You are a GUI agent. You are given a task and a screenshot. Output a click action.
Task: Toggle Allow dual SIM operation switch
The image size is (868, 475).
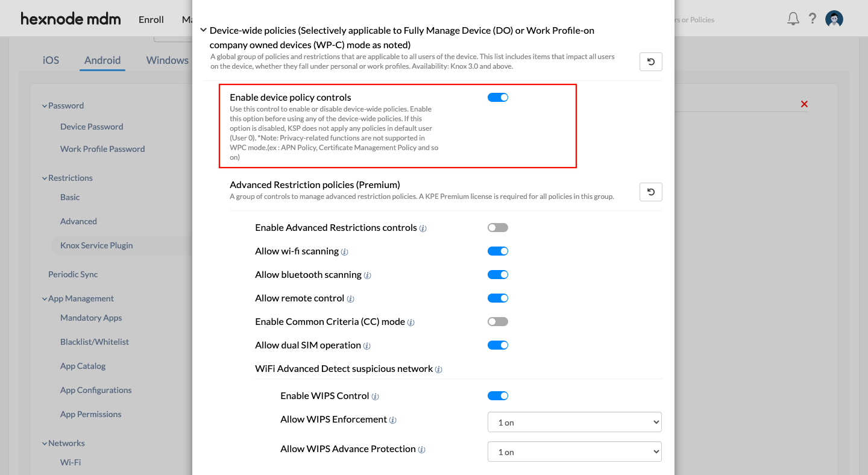pos(498,345)
